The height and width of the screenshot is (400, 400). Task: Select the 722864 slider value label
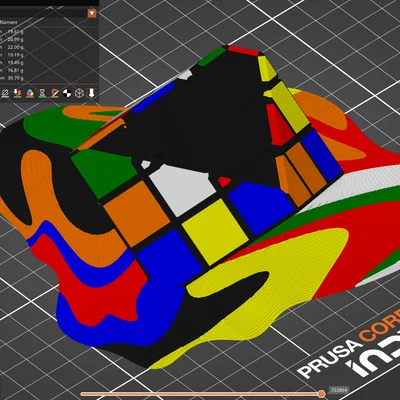coord(339,390)
